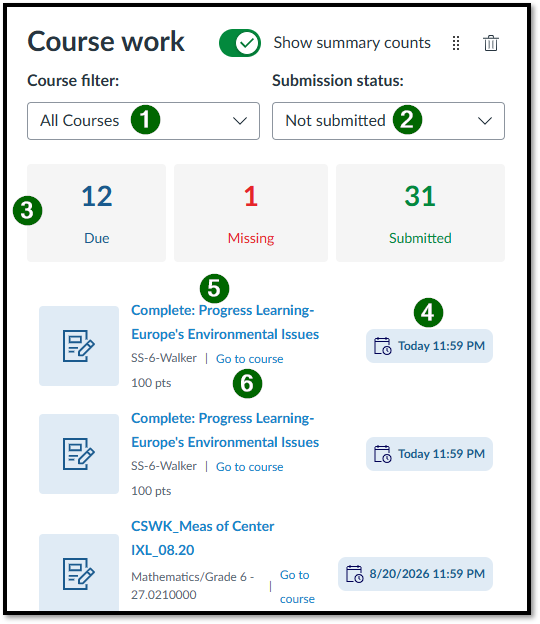Screen dimensions: 540x624
Task: Click Go to course for Mathematics/Grade 6
Action: (297, 587)
